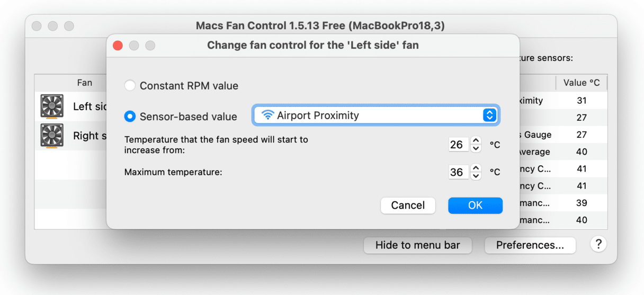Close the fan control dialog with red button
The height and width of the screenshot is (295, 644).
[118, 46]
